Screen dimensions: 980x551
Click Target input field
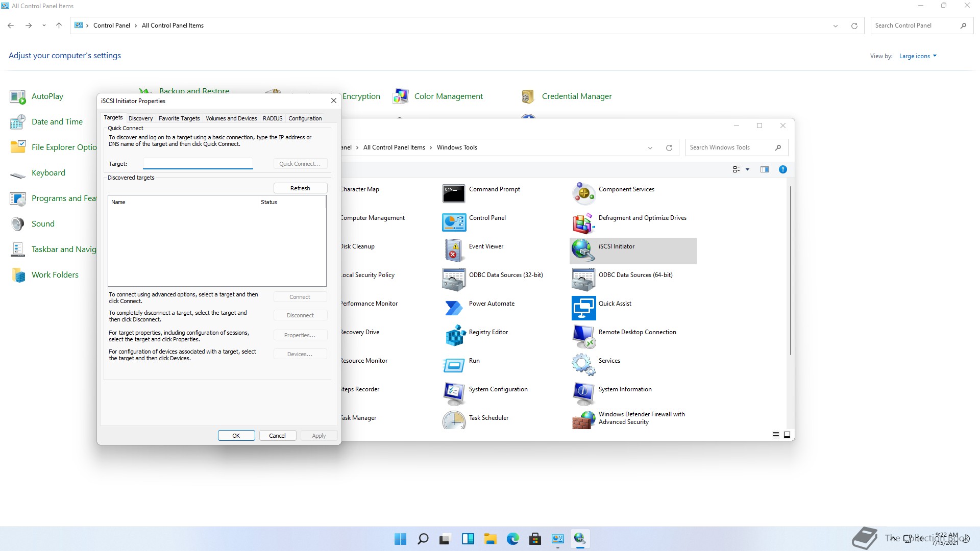point(198,164)
